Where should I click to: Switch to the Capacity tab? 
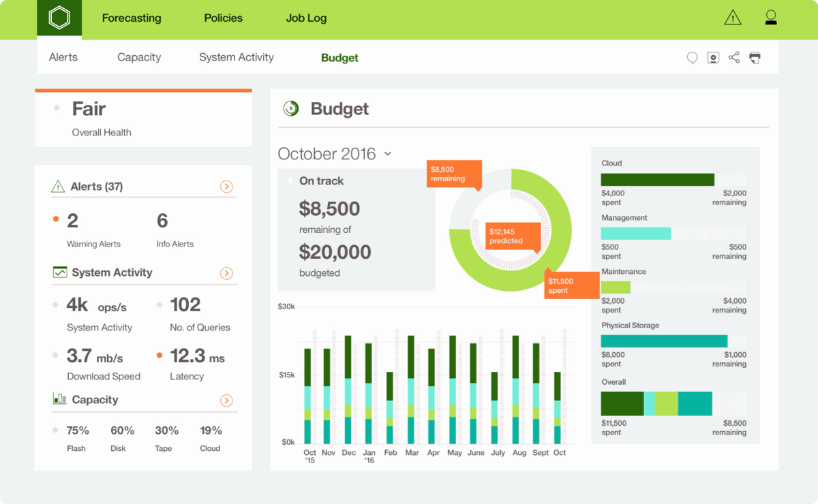[x=139, y=57]
